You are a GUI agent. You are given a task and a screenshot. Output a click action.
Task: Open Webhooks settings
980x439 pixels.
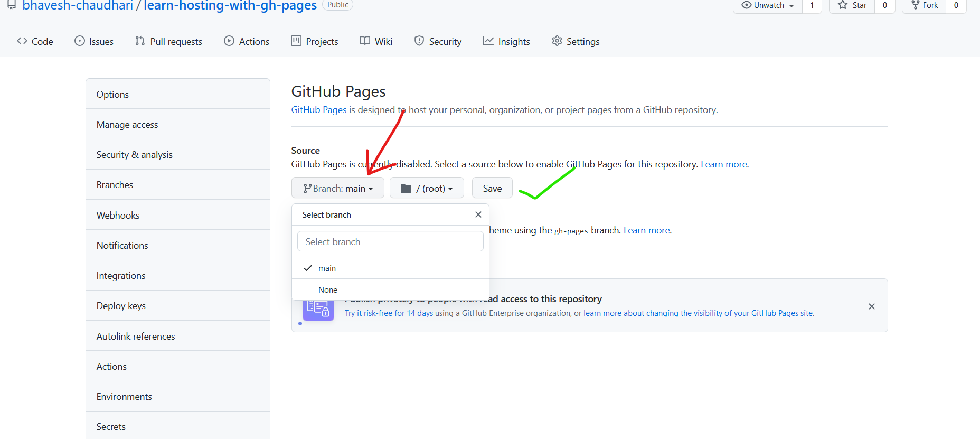click(178, 215)
